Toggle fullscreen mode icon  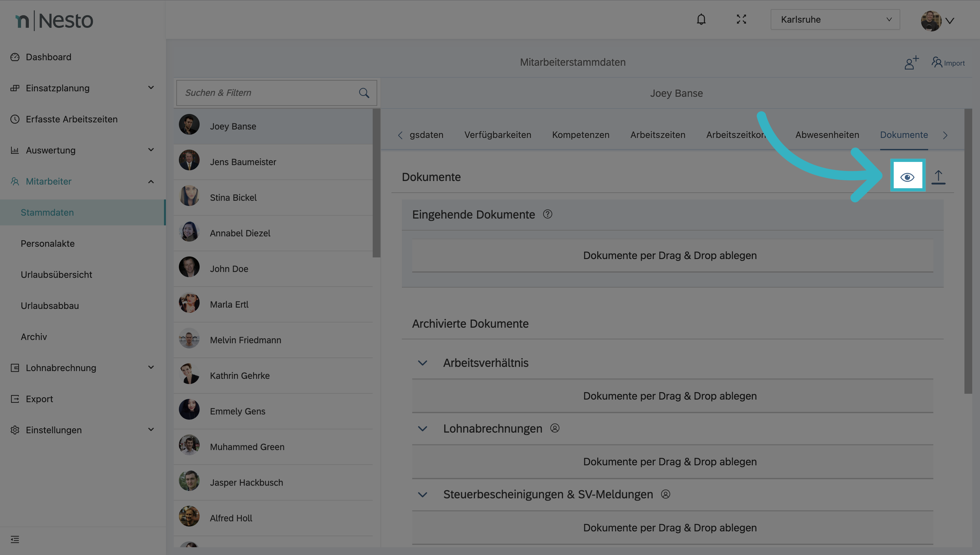pyautogui.click(x=741, y=19)
